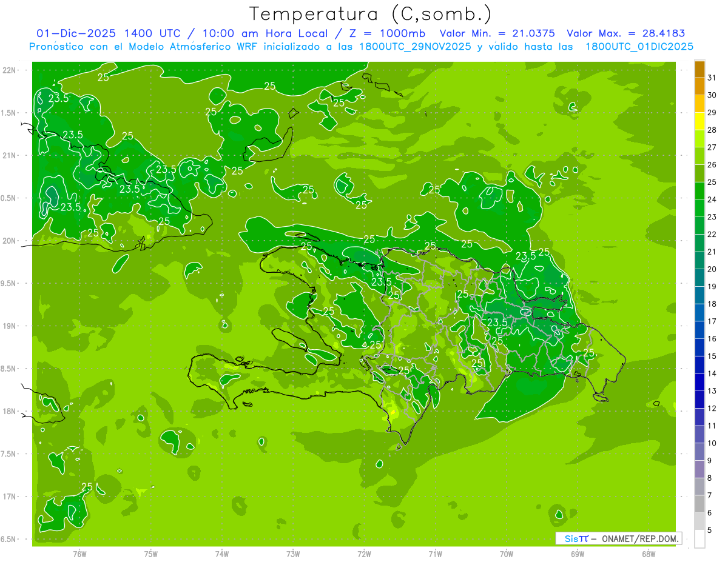Click the 75W longitude axis label
This screenshot has width=728, height=562.
[150, 554]
